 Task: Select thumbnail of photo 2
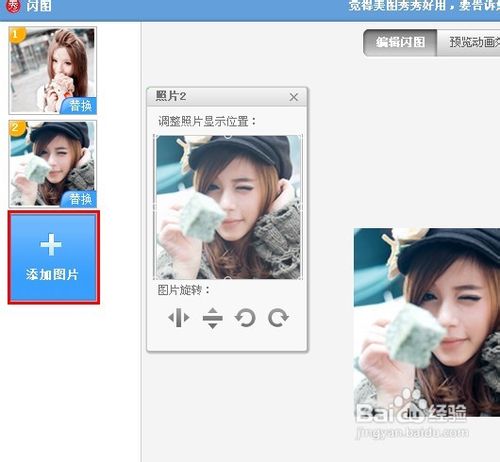[53, 164]
